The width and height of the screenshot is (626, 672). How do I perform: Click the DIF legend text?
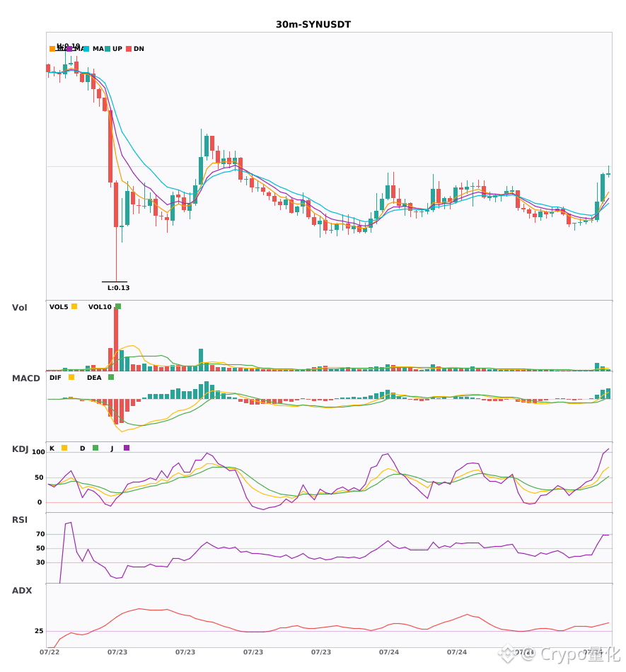[x=55, y=378]
